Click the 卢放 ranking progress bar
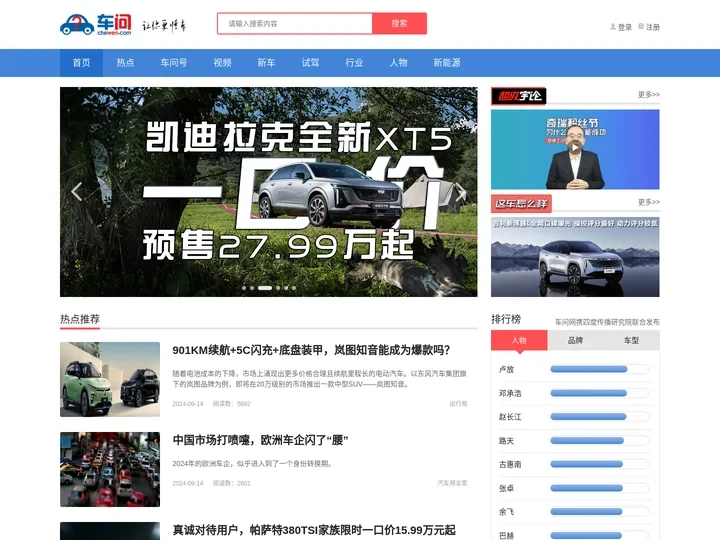720x540 pixels. [599, 369]
